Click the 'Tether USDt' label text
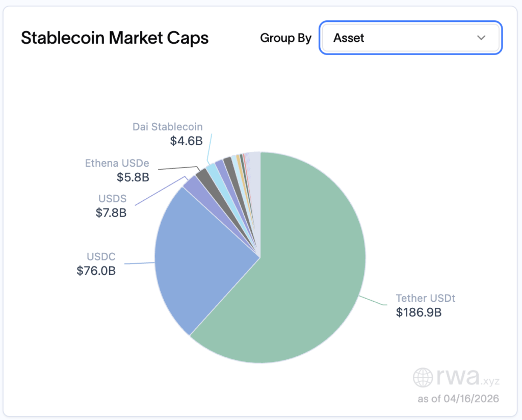 point(425,298)
